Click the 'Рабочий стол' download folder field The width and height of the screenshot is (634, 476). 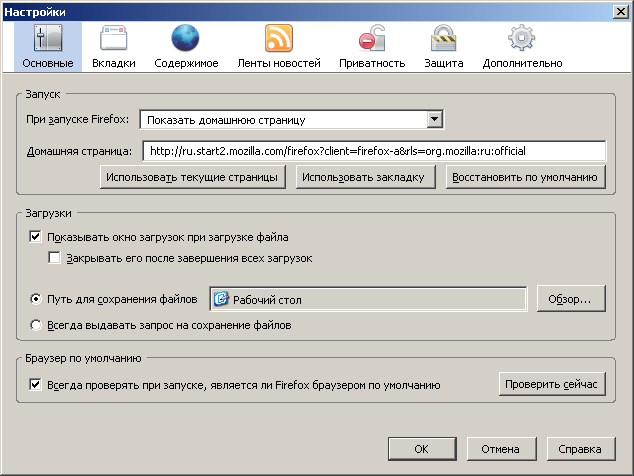pyautogui.click(x=368, y=299)
